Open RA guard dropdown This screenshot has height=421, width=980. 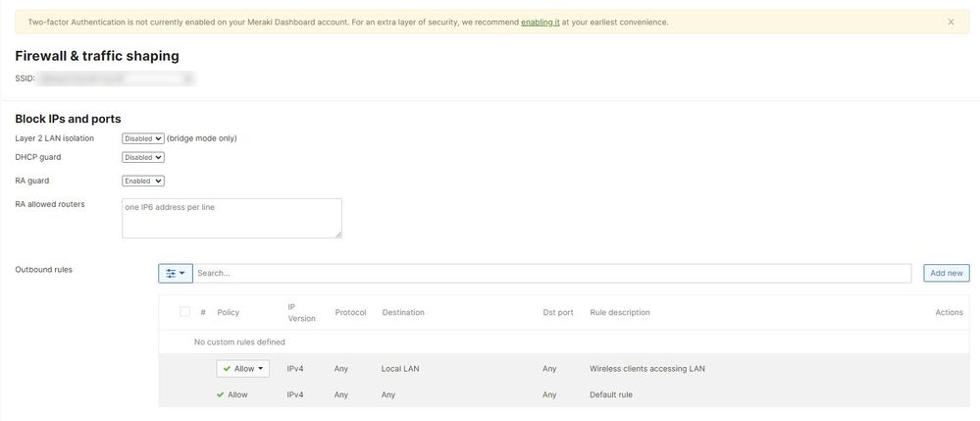pos(143,181)
